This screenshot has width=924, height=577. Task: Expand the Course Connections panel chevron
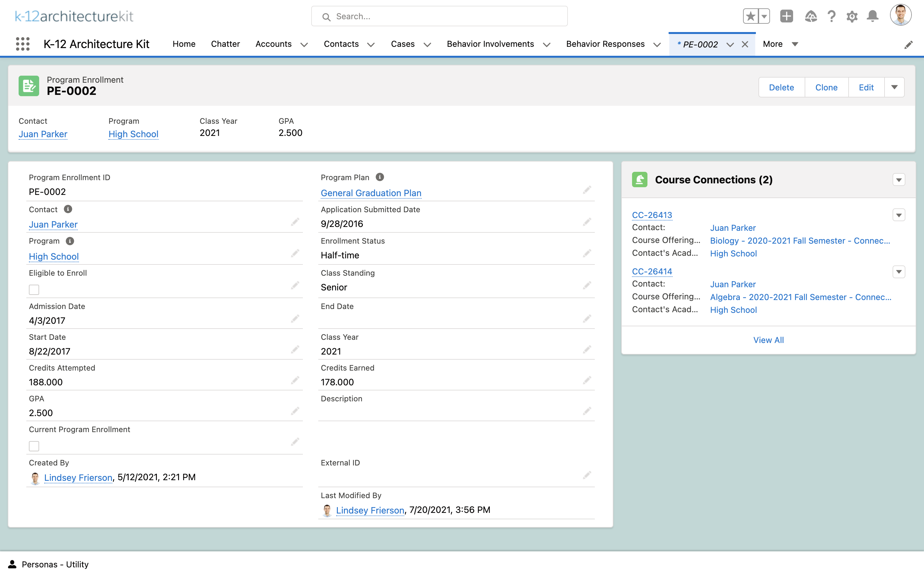click(899, 180)
